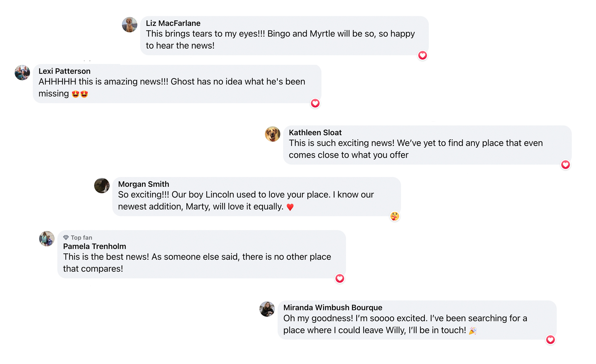Open Pamela Trenholm's profile picture

click(x=47, y=239)
